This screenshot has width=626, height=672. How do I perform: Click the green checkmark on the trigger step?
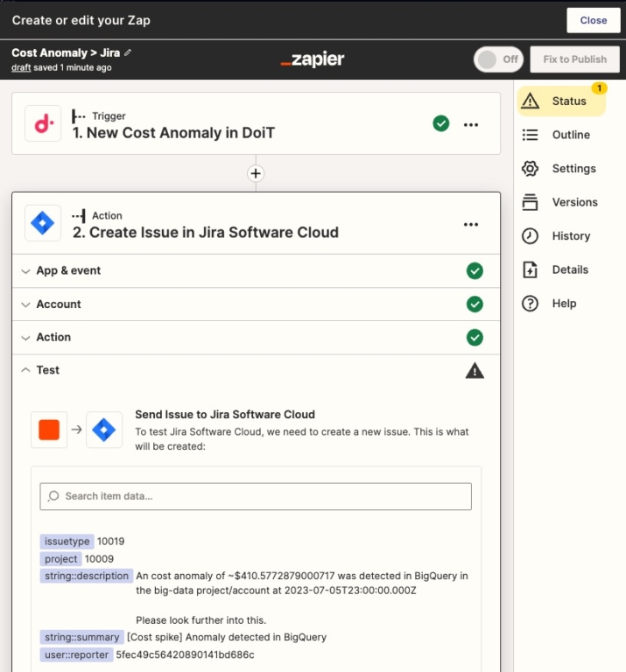[x=440, y=123]
